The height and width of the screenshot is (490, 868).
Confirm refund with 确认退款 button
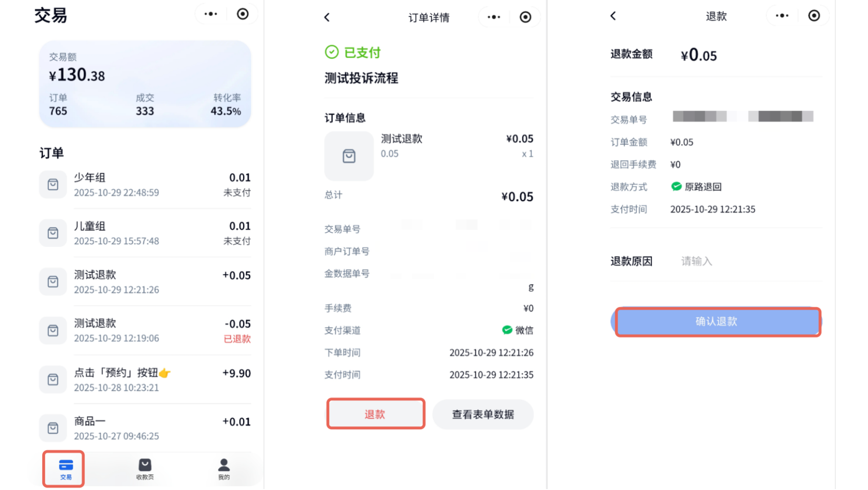717,321
